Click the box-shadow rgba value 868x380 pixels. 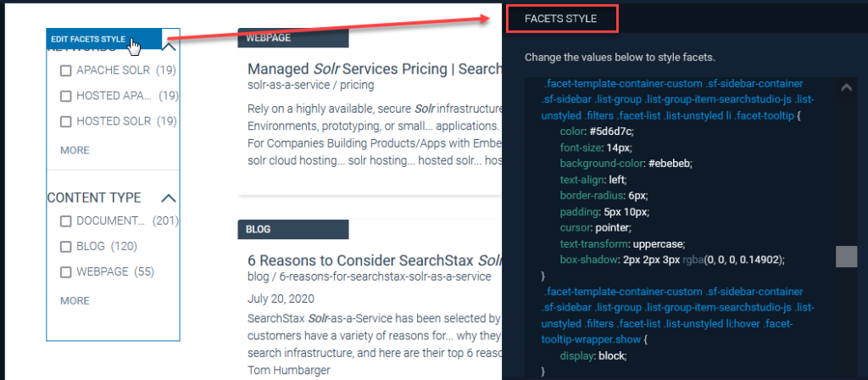pos(734,260)
